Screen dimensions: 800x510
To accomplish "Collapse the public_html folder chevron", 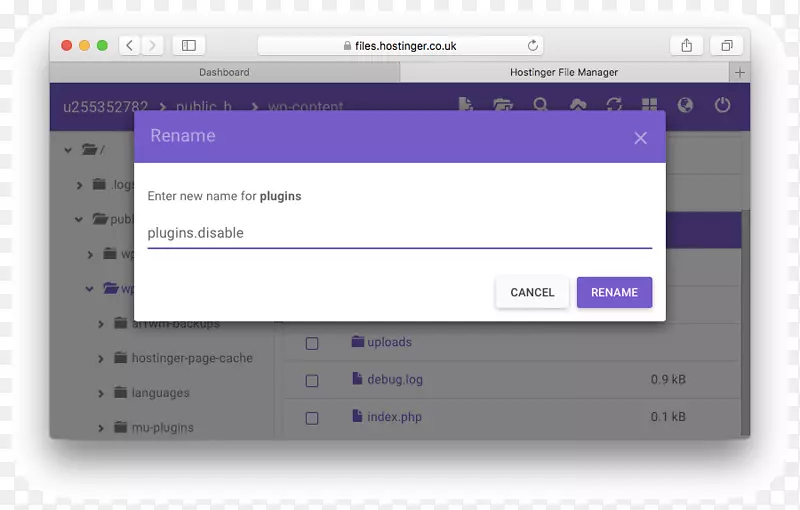I will click(x=79, y=219).
